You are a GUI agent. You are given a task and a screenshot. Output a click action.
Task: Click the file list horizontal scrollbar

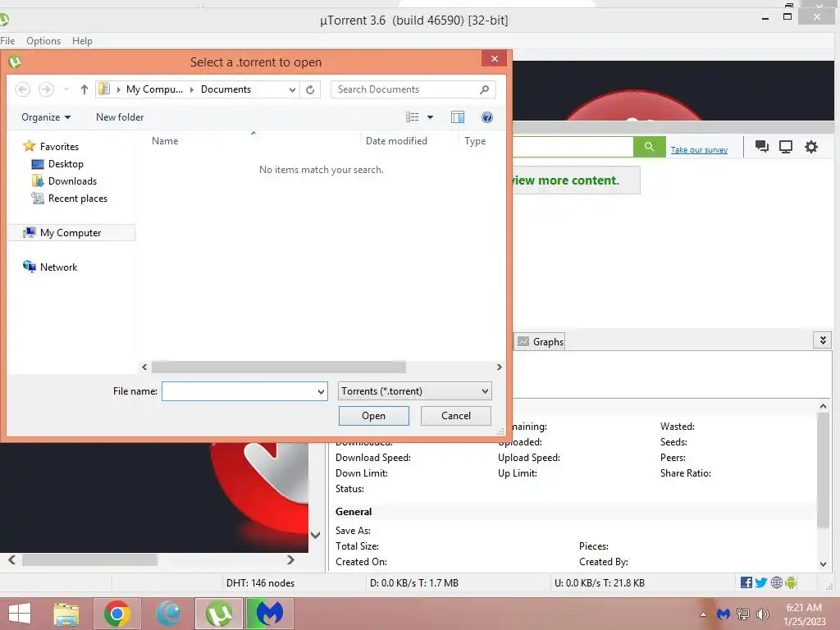[x=279, y=367]
